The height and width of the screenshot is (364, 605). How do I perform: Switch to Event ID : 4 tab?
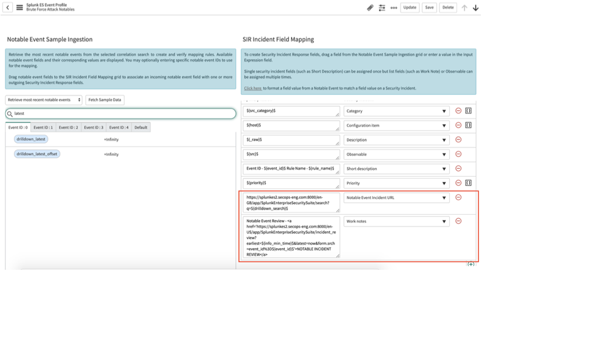pyautogui.click(x=119, y=127)
